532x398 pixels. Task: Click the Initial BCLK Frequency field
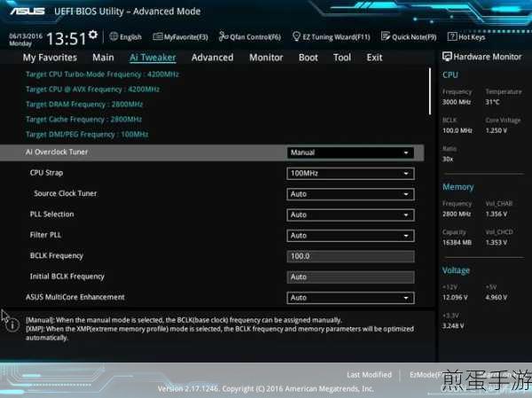tap(350, 277)
